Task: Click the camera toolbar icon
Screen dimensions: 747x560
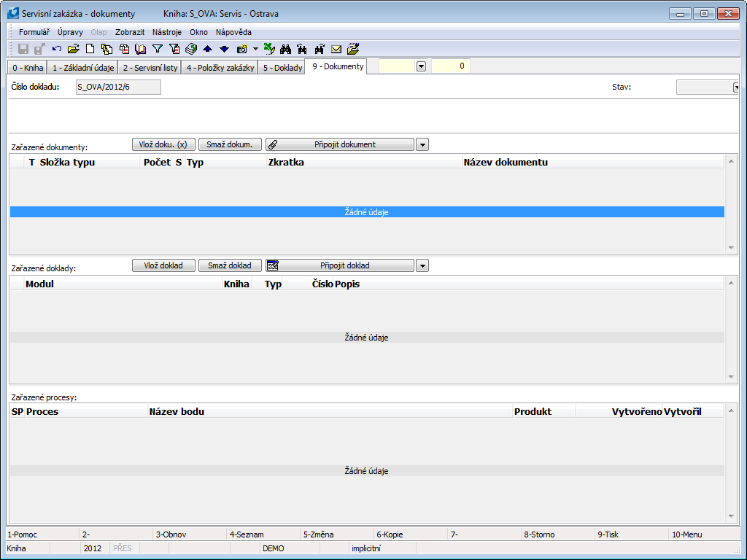Action: coord(241,49)
